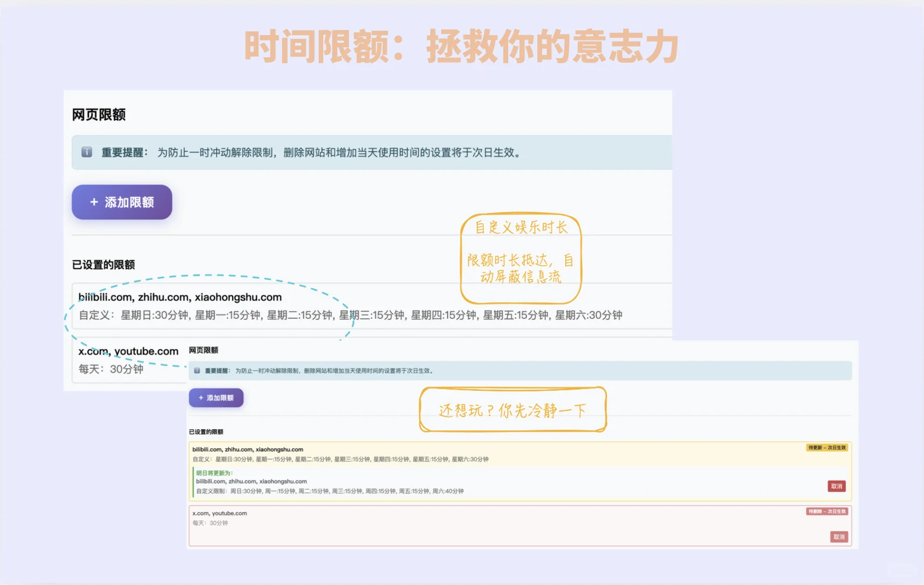This screenshot has height=585, width=924.
Task: Click 取消 on the pending-update quota card
Action: click(x=836, y=486)
